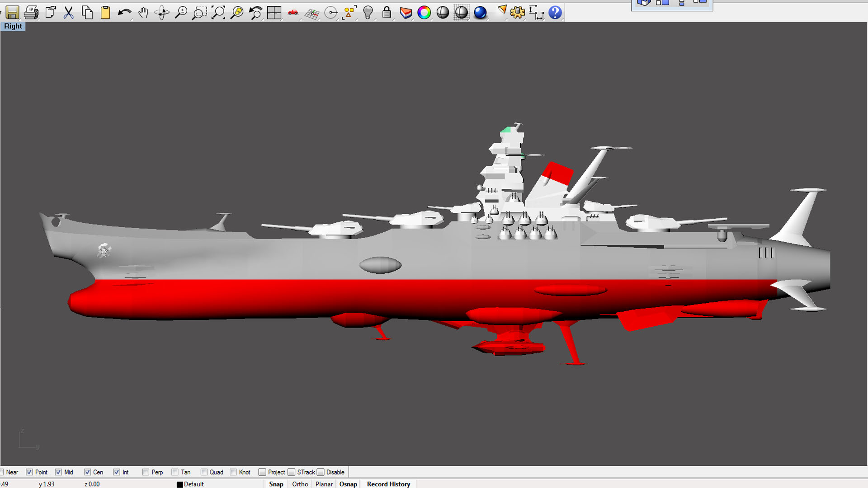The height and width of the screenshot is (488, 868).
Task: Print the viewport using the printer icon
Action: [x=31, y=12]
